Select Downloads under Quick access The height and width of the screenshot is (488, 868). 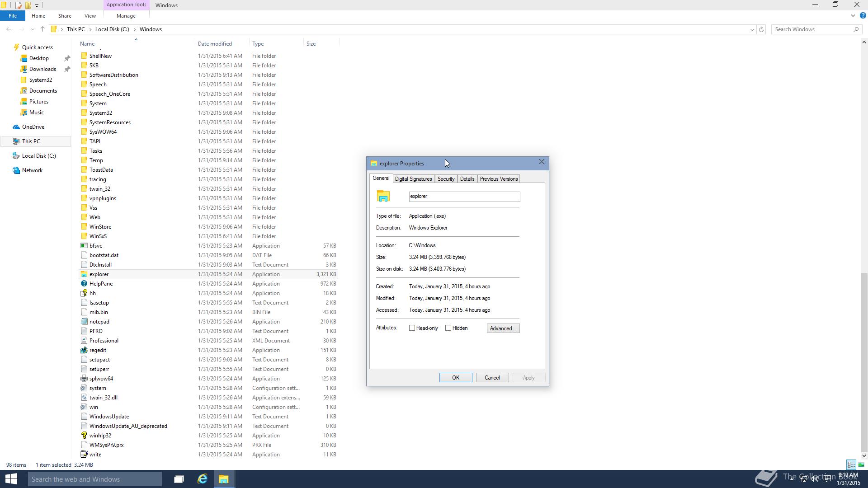tap(42, 69)
